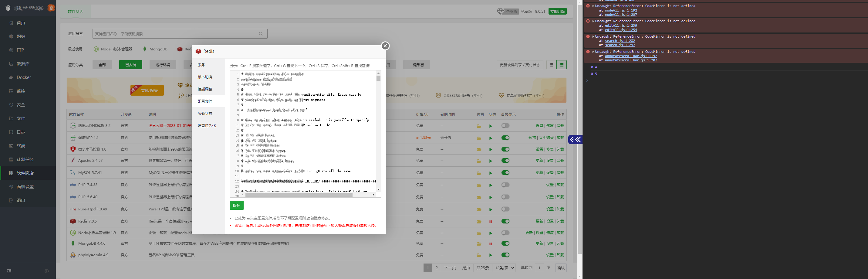Click the blue double-arrow collapse tab
Screen dimensions: 868x279
pyautogui.click(x=575, y=139)
